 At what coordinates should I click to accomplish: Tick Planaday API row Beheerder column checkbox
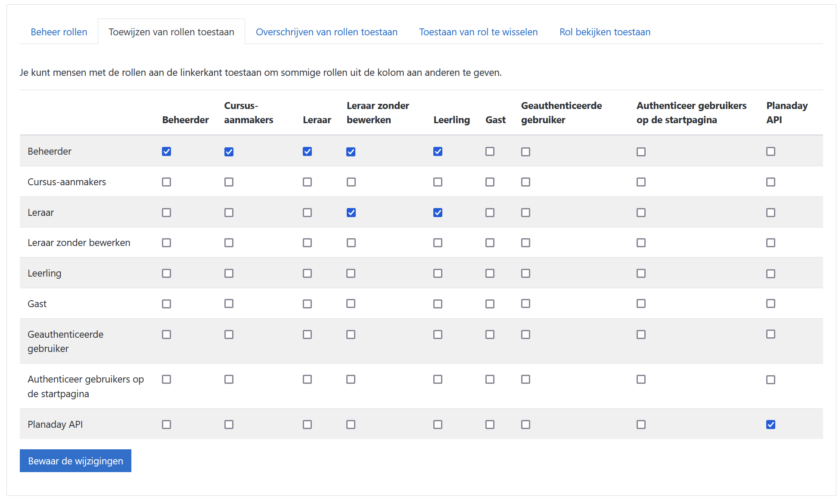coord(166,424)
